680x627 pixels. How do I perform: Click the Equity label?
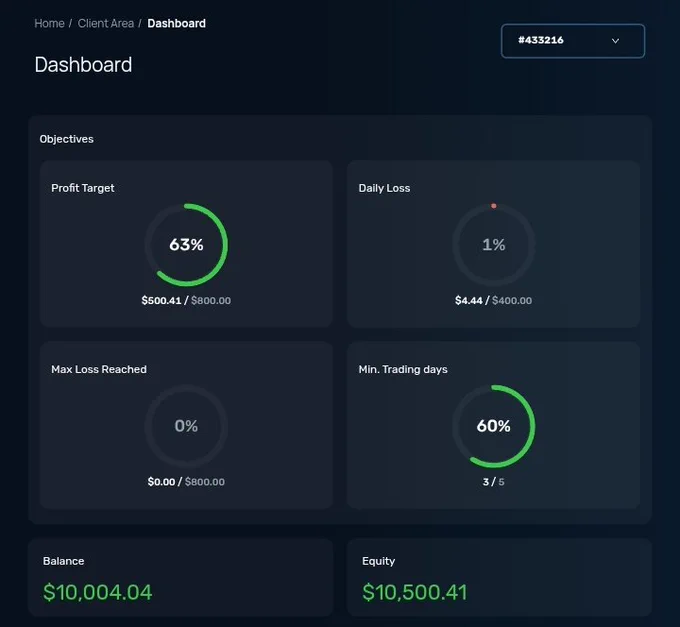[x=379, y=561]
